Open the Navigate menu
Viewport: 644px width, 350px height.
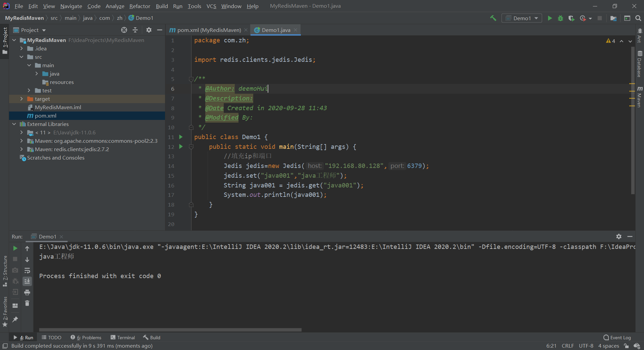(71, 6)
